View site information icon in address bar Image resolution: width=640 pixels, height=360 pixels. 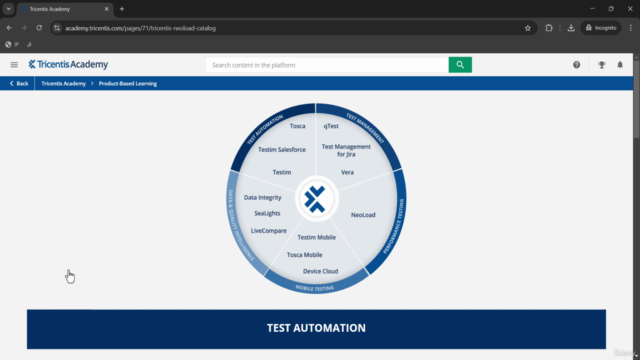click(x=57, y=28)
